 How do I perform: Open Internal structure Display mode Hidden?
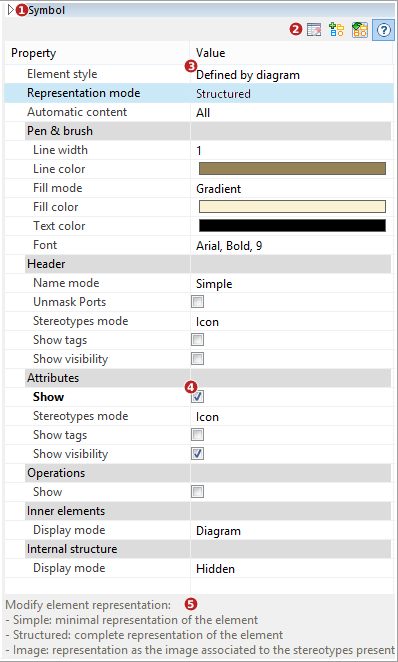pyautogui.click(x=292, y=568)
